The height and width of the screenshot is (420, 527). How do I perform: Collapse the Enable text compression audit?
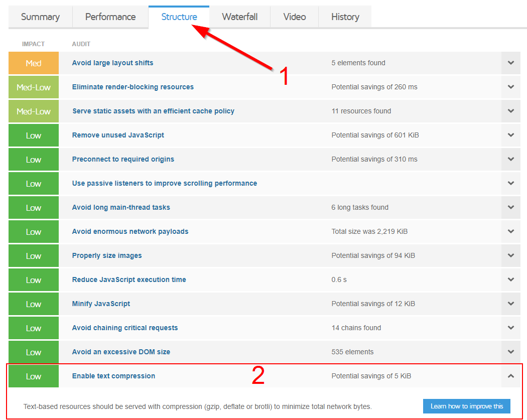[x=510, y=376]
